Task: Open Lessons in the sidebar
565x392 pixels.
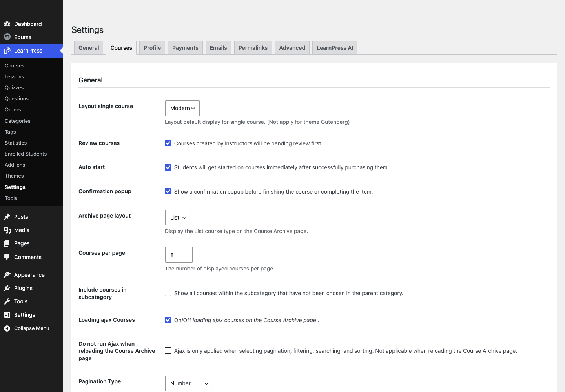Action: (x=31, y=76)
